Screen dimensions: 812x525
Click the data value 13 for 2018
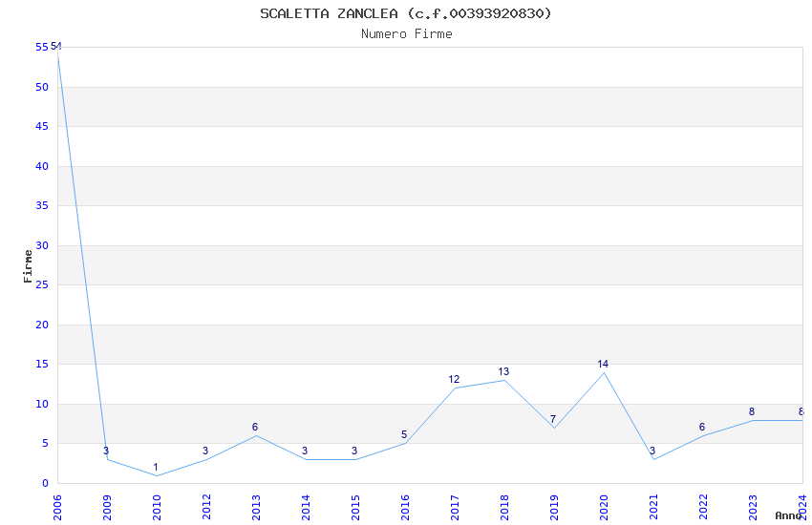coord(503,372)
